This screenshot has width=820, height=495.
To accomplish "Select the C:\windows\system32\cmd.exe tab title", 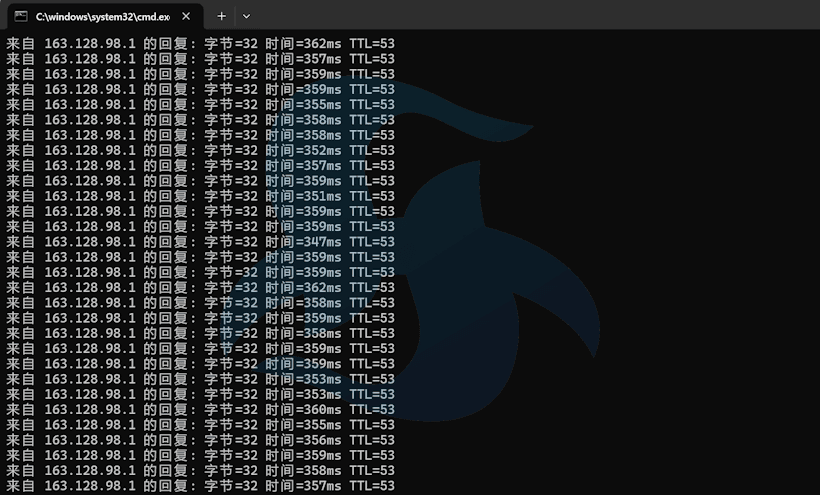I will (x=102, y=16).
